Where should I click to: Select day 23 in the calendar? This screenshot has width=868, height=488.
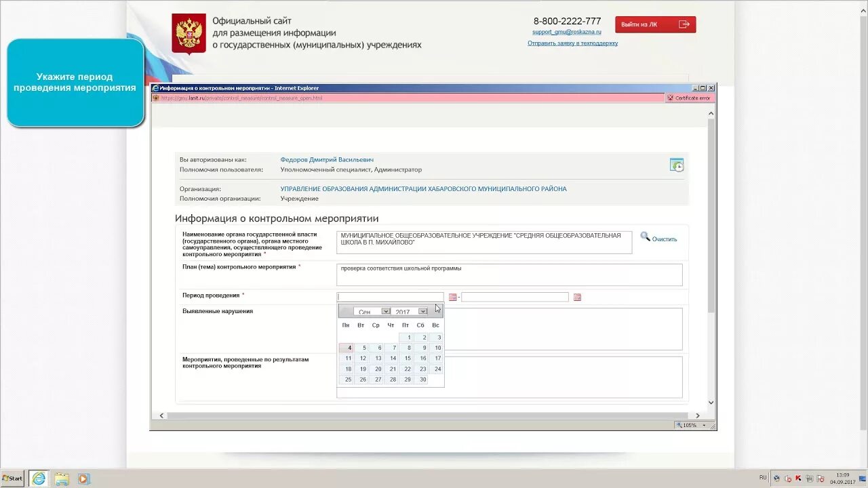(x=420, y=369)
